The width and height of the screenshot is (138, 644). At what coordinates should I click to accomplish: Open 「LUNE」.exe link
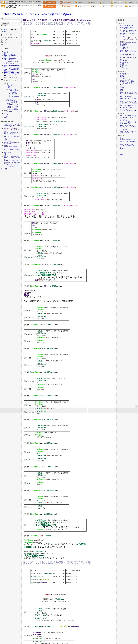124,68
